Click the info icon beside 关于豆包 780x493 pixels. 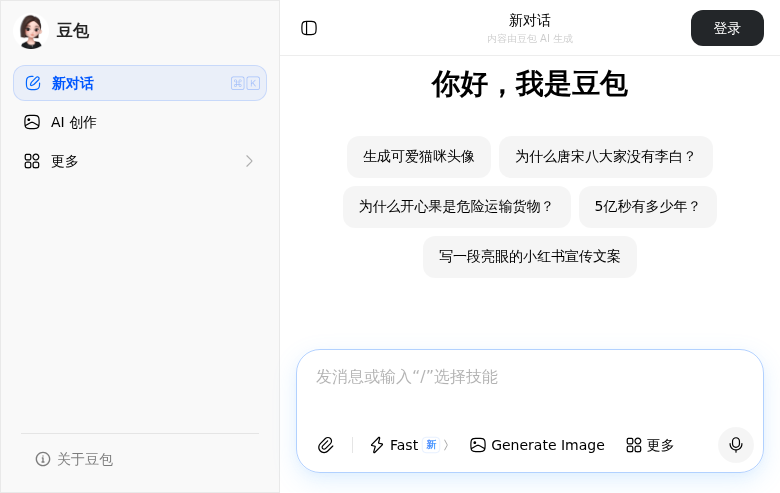click(x=43, y=459)
